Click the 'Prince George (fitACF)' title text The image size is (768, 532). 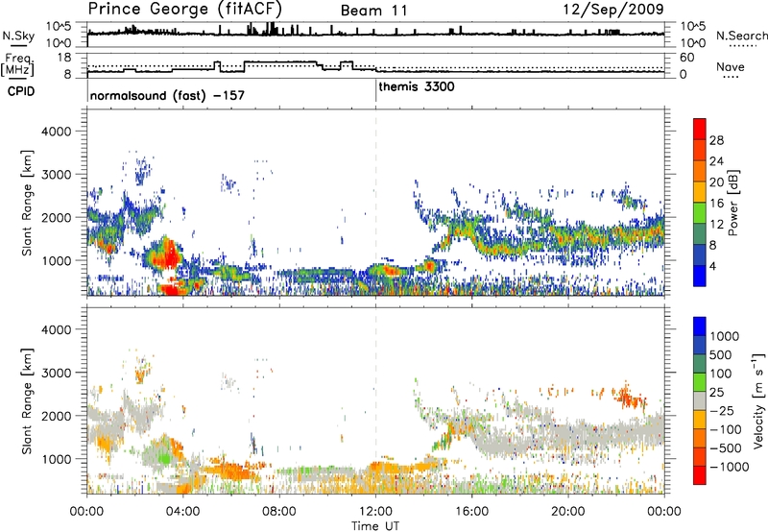(184, 10)
